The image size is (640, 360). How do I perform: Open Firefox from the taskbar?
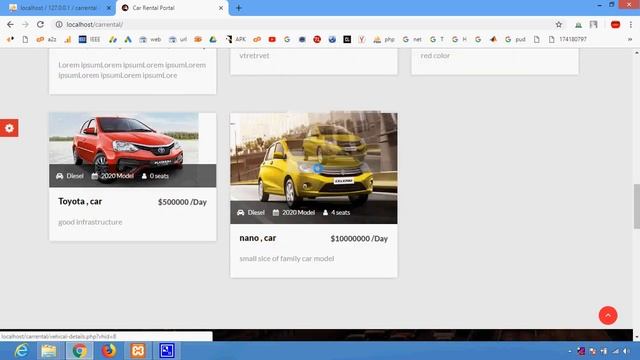tap(109, 351)
